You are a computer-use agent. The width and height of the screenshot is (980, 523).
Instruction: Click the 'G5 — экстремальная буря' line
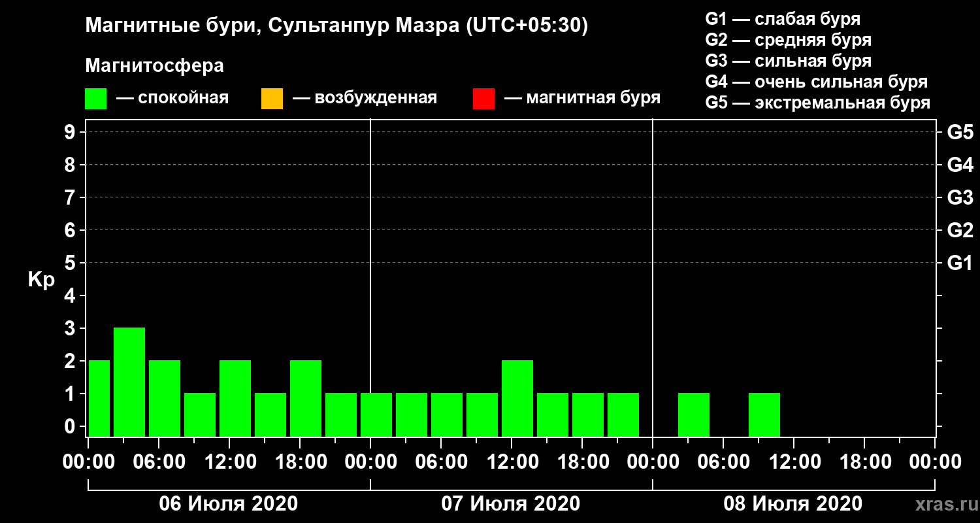pyautogui.click(x=818, y=103)
